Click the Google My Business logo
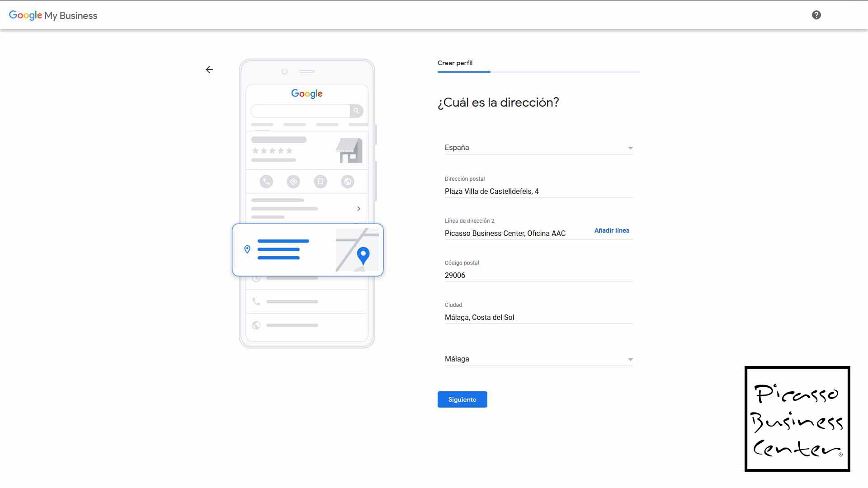 (x=53, y=15)
